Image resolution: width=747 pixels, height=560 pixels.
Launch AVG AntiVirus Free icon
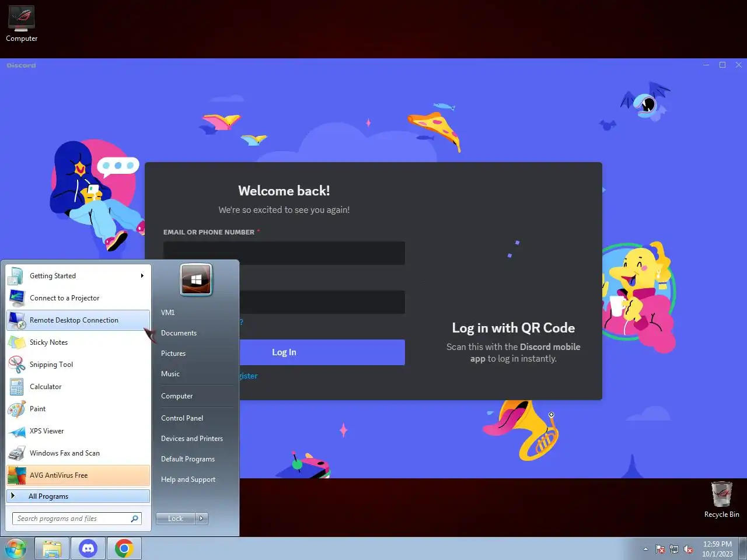(x=16, y=475)
